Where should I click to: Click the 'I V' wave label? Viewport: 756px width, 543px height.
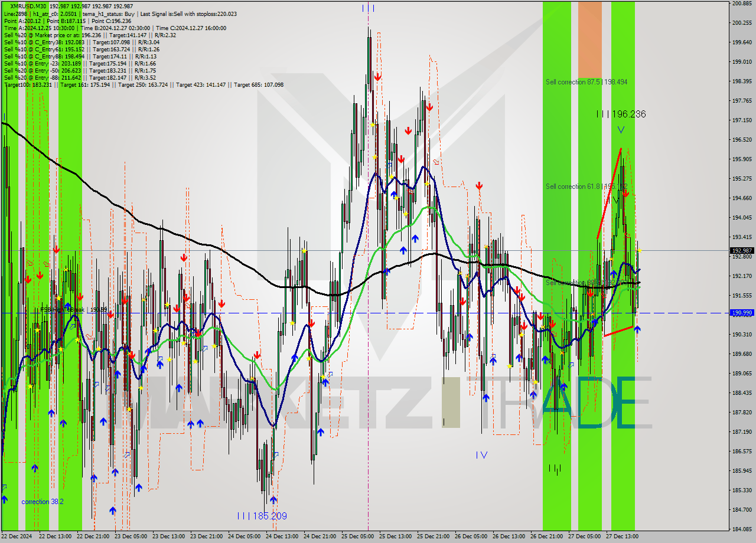tap(482, 454)
